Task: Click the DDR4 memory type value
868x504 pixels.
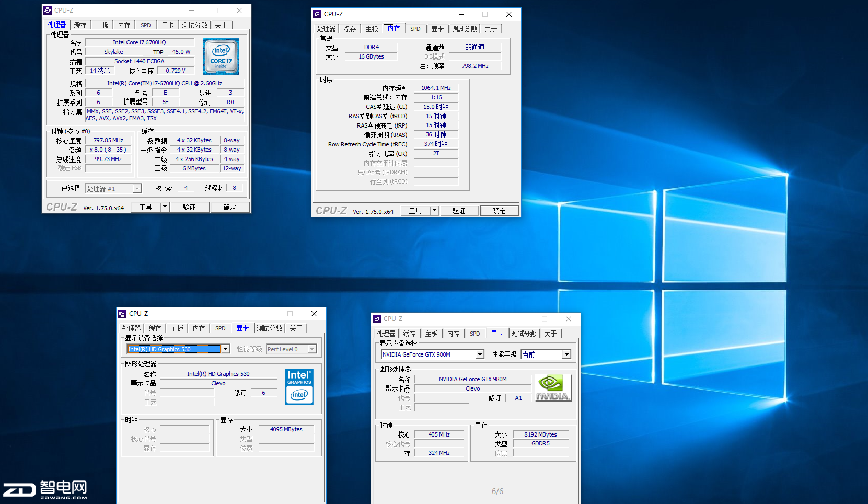Action: tap(371, 47)
